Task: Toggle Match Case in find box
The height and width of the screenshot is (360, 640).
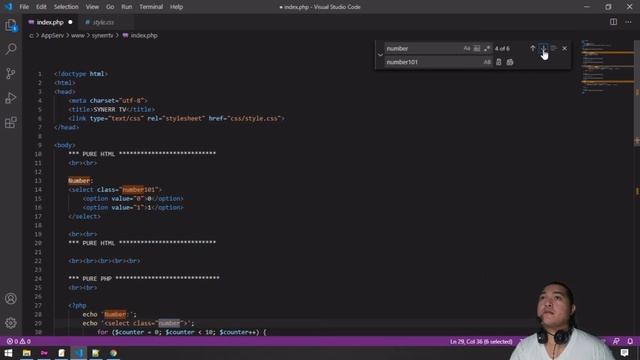Action: pyautogui.click(x=467, y=48)
